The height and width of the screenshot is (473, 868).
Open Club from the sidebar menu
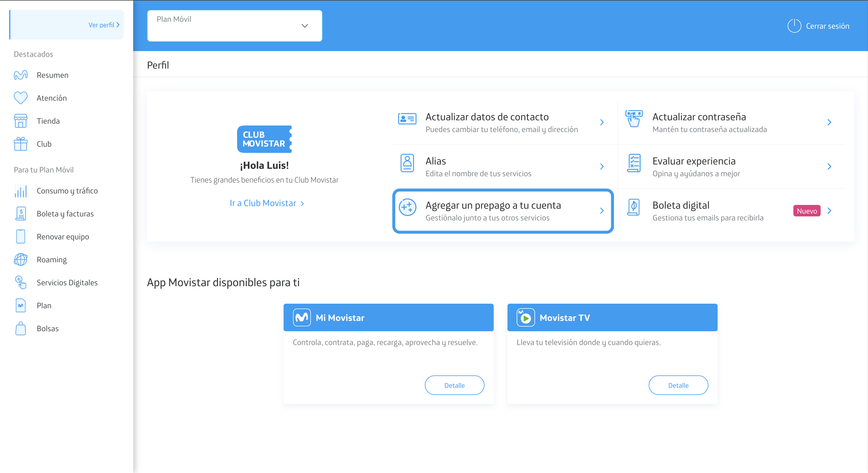(44, 144)
